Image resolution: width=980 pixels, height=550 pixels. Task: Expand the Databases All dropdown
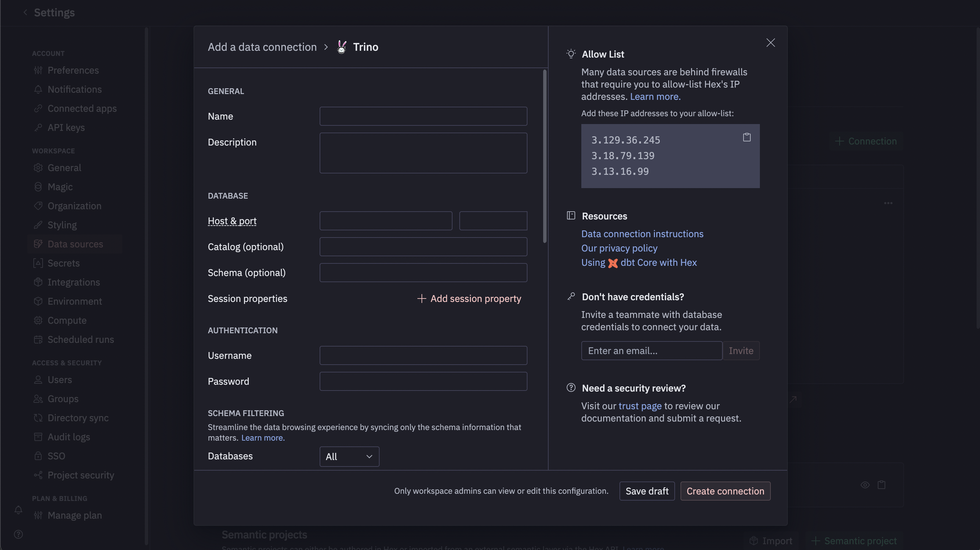349,456
